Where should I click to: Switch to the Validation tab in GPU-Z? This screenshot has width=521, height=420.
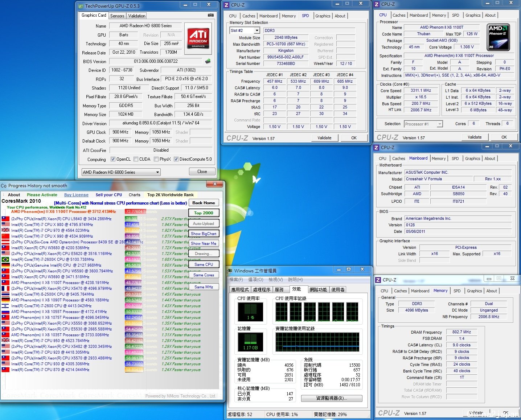pyautogui.click(x=137, y=16)
